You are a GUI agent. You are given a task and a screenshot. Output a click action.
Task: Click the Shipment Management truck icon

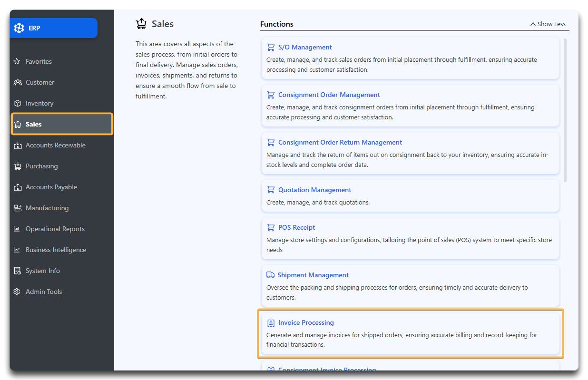[270, 275]
